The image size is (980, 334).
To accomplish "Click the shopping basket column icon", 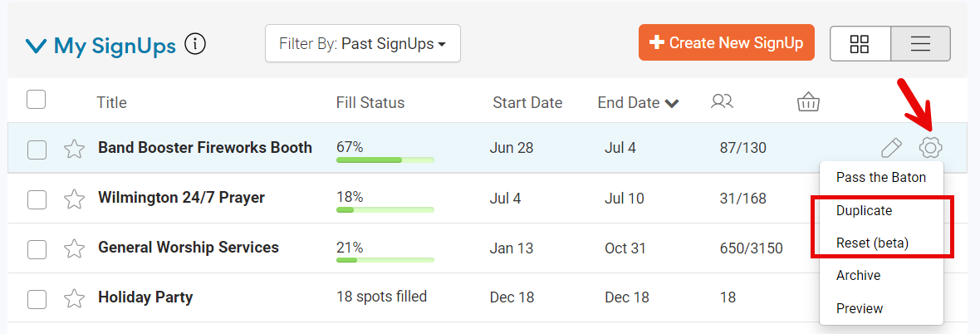I will (808, 102).
